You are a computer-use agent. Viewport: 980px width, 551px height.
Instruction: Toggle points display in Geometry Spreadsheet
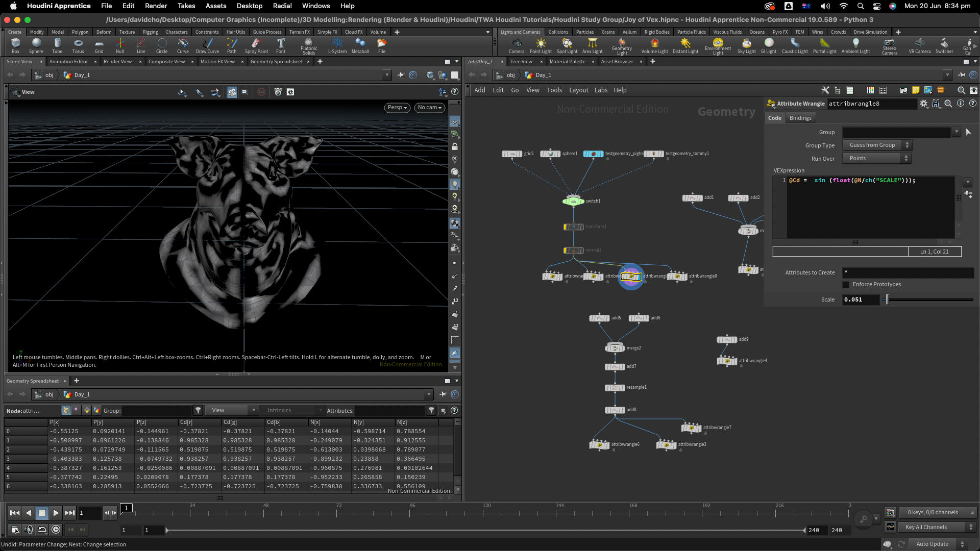66,411
